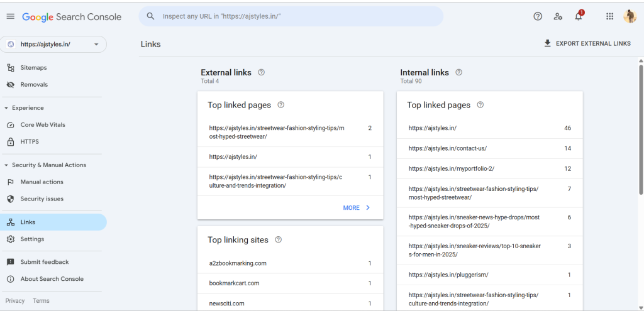Image resolution: width=644 pixels, height=311 pixels.
Task: Open the notifications bell
Action: [x=579, y=16]
